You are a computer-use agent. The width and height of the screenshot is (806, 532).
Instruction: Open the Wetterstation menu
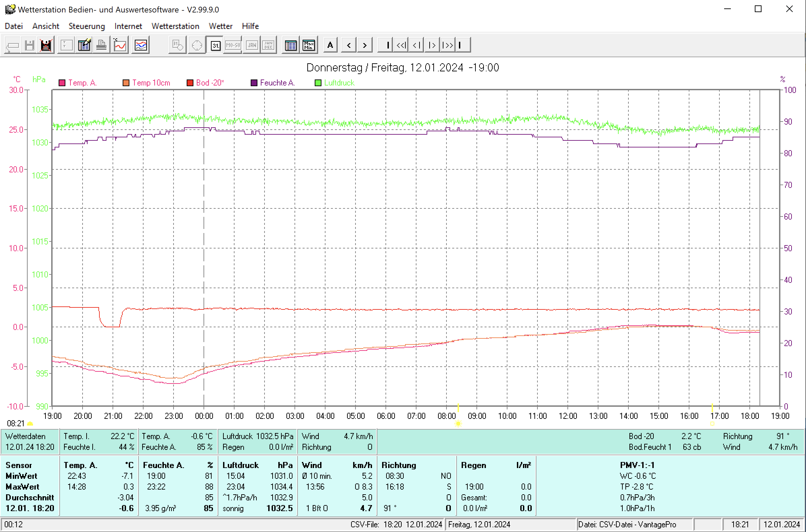[x=175, y=26]
